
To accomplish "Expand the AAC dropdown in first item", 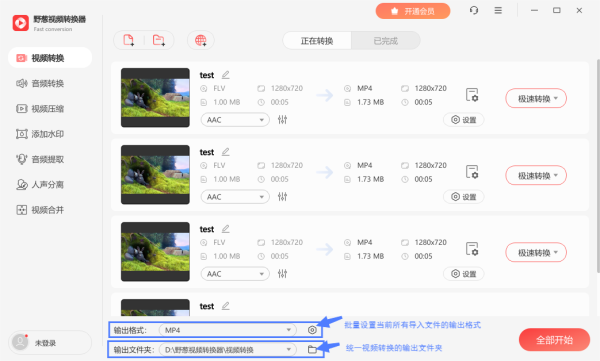I will pyautogui.click(x=235, y=120).
